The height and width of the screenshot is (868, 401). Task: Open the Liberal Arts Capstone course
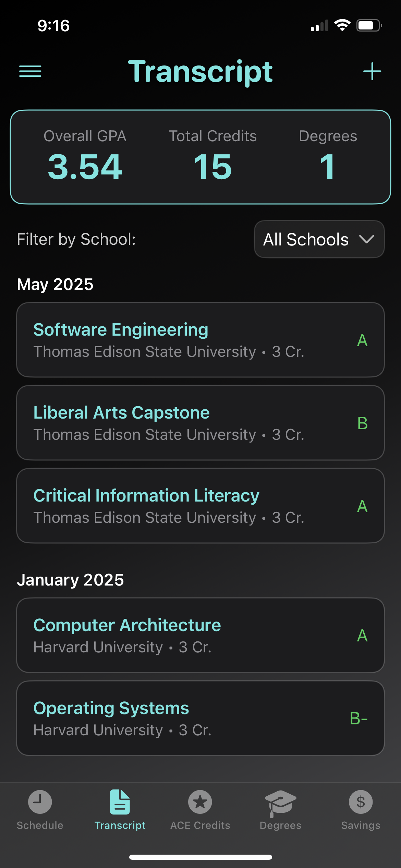[200, 423]
